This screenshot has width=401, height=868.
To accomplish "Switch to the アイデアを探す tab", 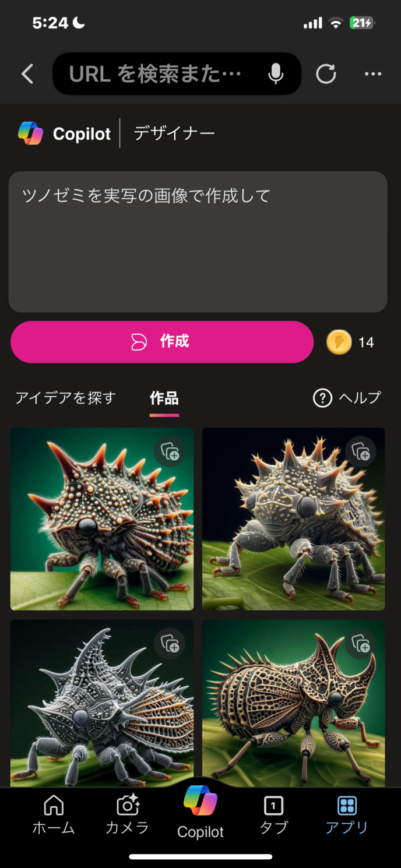I will pos(65,398).
